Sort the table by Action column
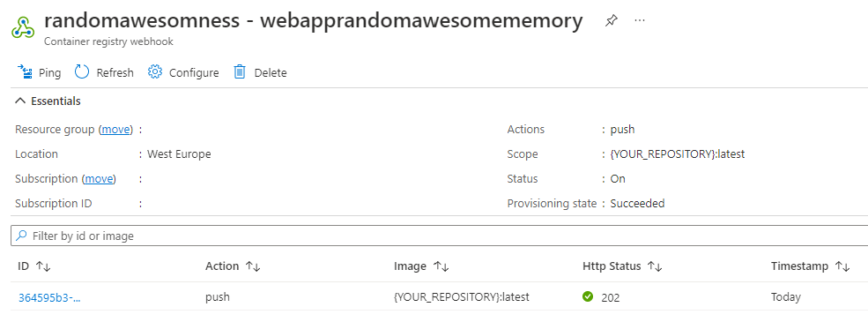Image resolution: width=868 pixels, height=322 pixels. [253, 266]
